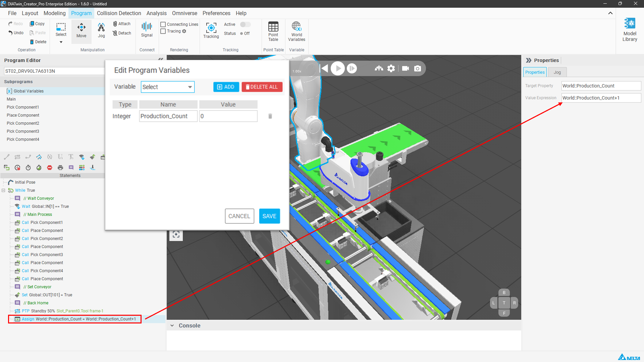The height and width of the screenshot is (362, 644).
Task: Add a halt stop statement
Action: (x=50, y=168)
